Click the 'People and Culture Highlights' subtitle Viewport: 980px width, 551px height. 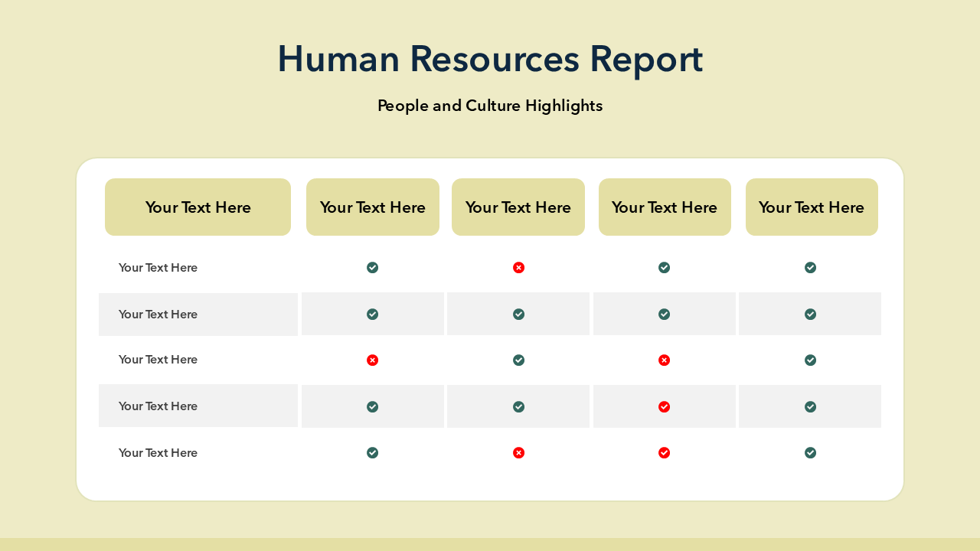click(x=490, y=106)
